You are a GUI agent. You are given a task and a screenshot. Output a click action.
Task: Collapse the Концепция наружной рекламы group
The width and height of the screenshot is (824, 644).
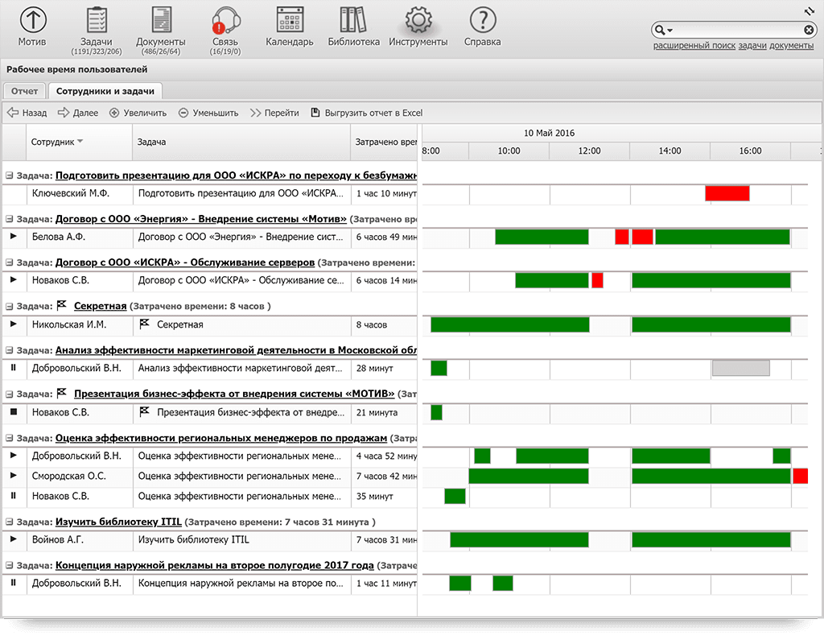point(10,566)
